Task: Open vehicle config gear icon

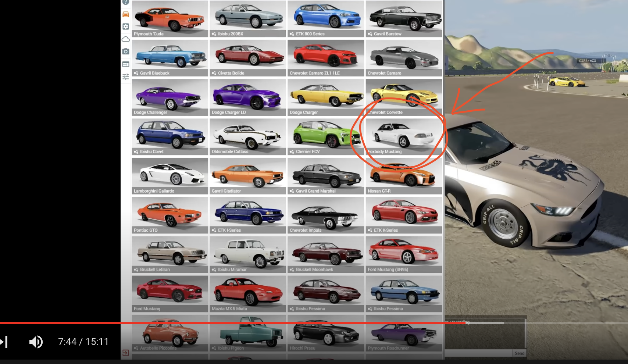Action: 126,26
